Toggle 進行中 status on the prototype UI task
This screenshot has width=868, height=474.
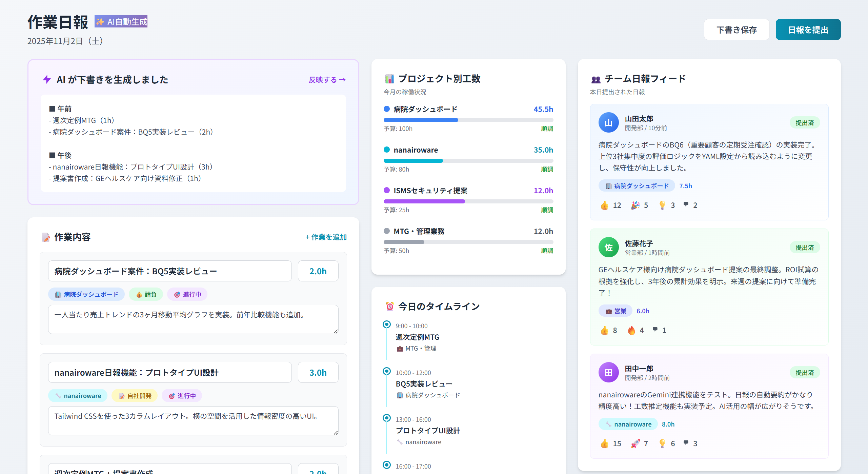[182, 395]
